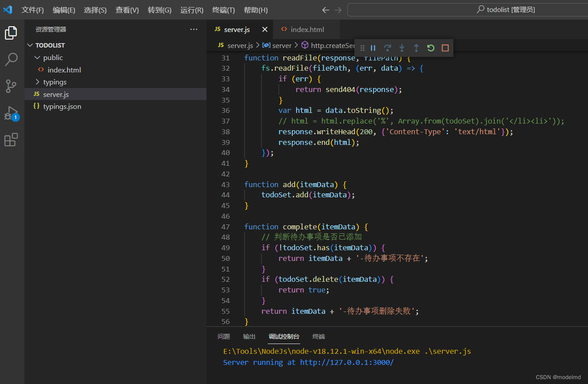This screenshot has width=588, height=384.
Task: Open the 选择(S) menu
Action: click(x=95, y=10)
